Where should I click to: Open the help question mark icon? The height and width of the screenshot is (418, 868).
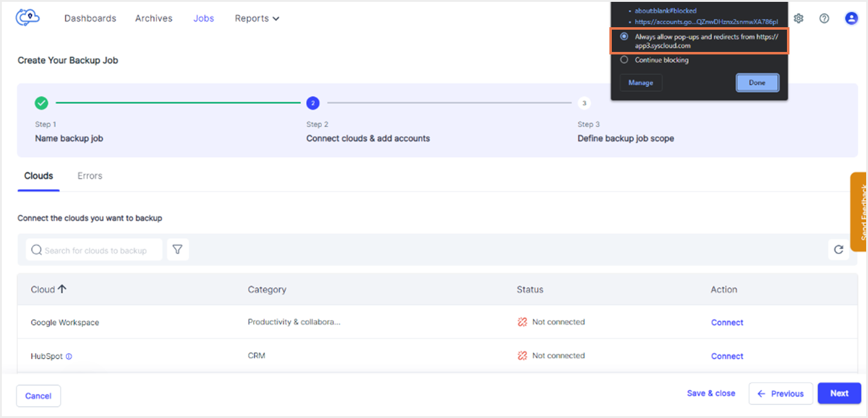824,19
